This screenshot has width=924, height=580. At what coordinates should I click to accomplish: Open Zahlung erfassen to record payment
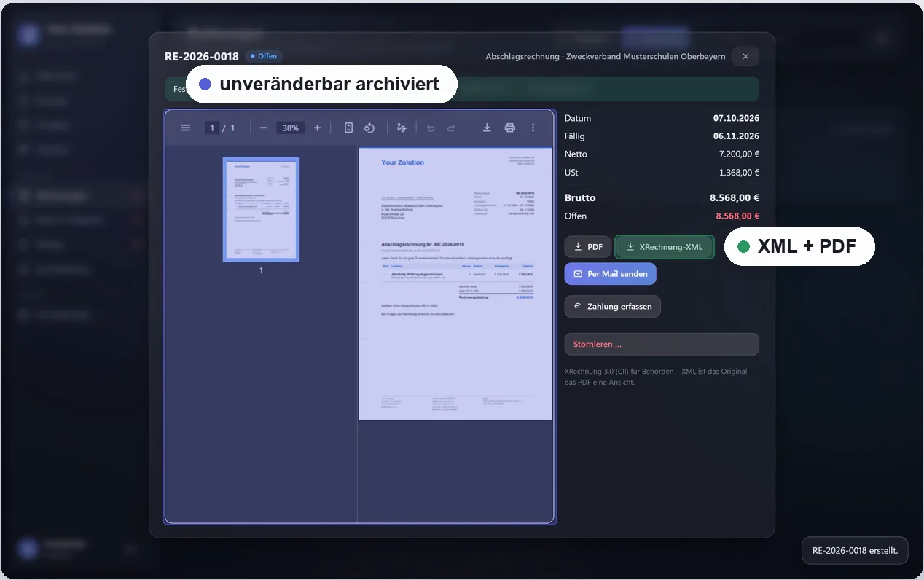pos(613,306)
